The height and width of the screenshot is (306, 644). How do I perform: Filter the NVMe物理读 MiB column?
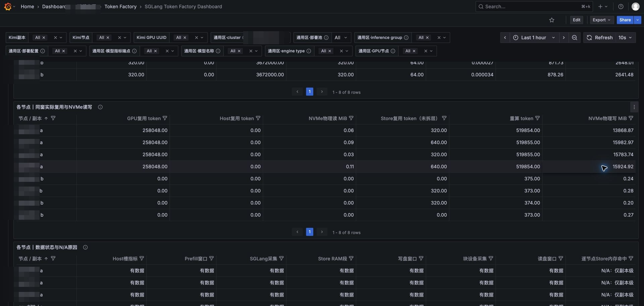351,118
